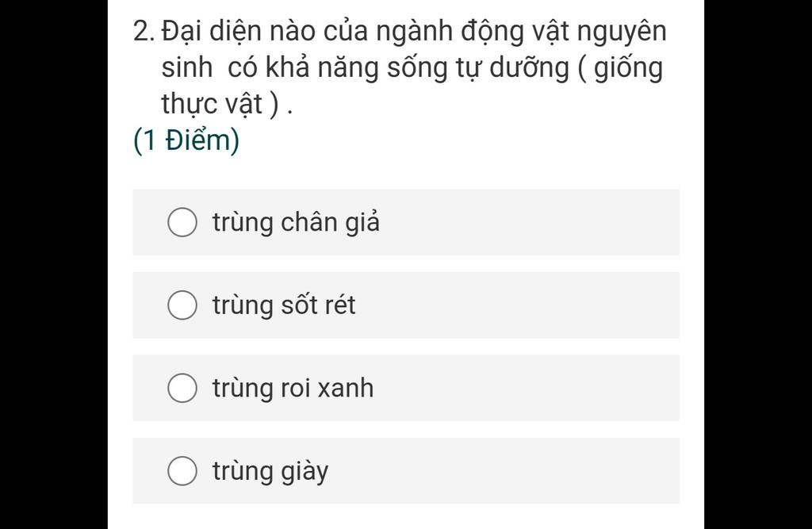Click the "(1 Điểm)" points label

click(x=186, y=140)
